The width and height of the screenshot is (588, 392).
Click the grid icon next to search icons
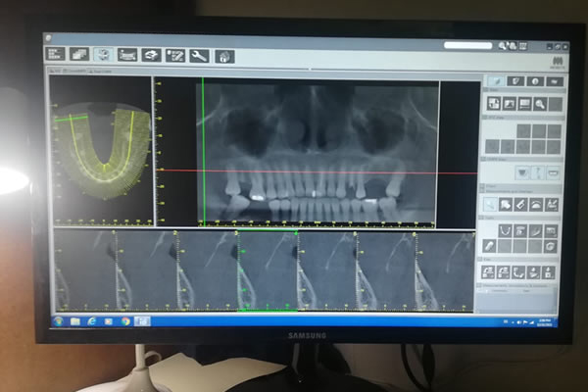pyautogui.click(x=523, y=46)
